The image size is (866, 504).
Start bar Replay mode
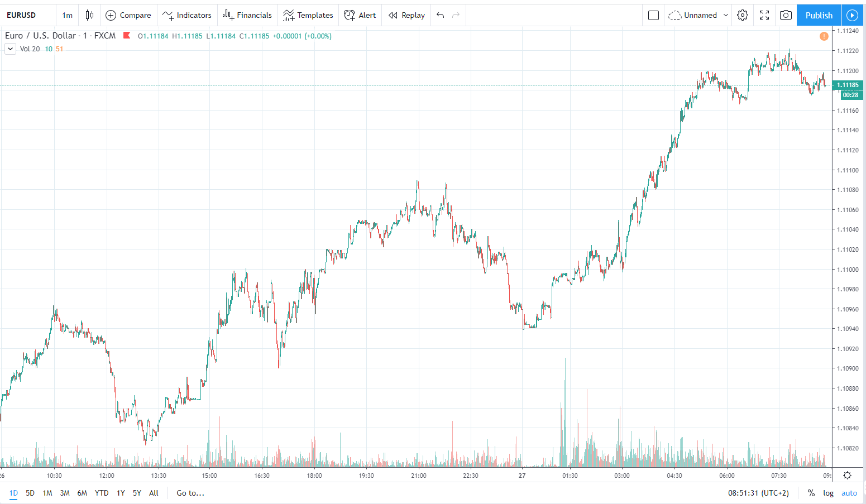tap(407, 15)
